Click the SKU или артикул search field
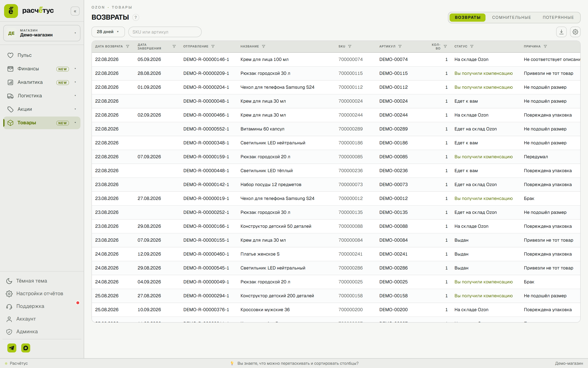 click(165, 32)
